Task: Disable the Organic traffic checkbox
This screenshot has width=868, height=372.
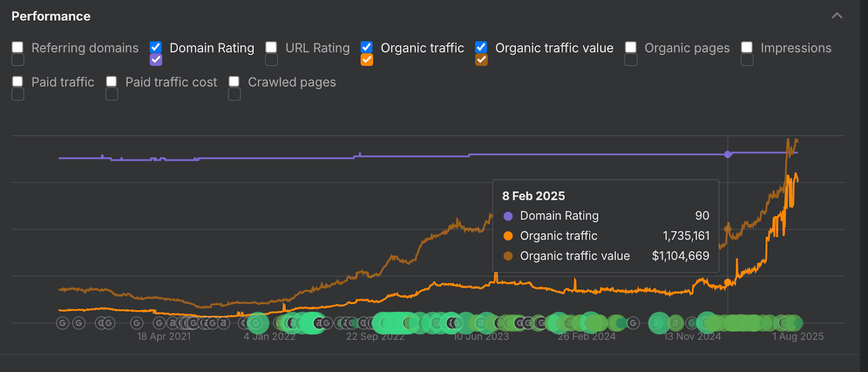Action: click(x=367, y=48)
